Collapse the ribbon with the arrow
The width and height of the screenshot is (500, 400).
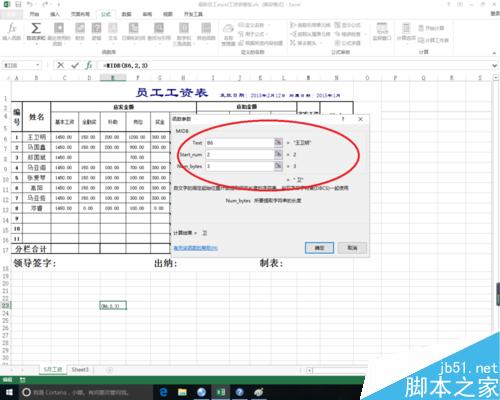(494, 53)
